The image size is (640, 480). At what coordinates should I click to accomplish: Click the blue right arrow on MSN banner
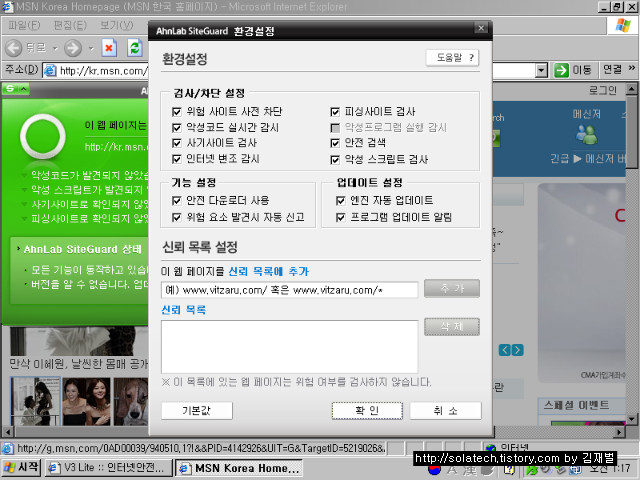click(518, 350)
